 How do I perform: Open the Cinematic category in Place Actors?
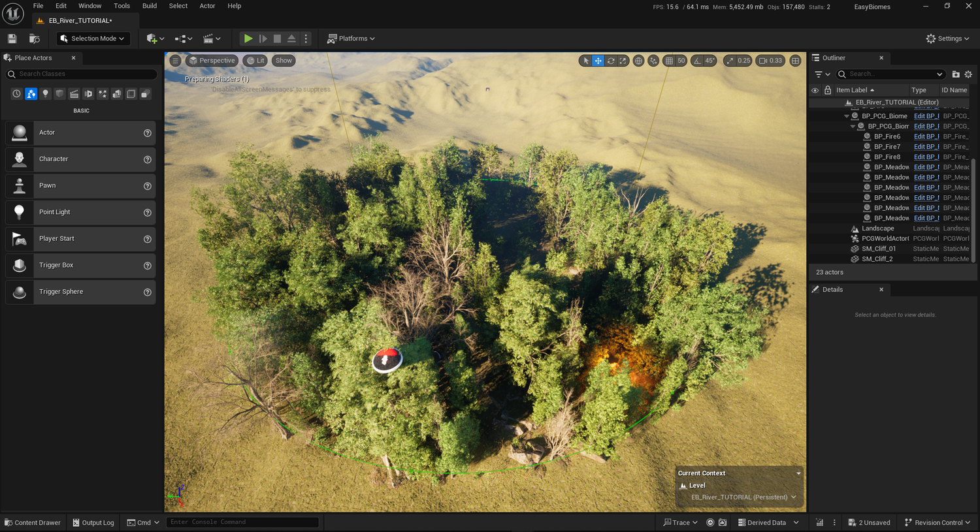[74, 93]
